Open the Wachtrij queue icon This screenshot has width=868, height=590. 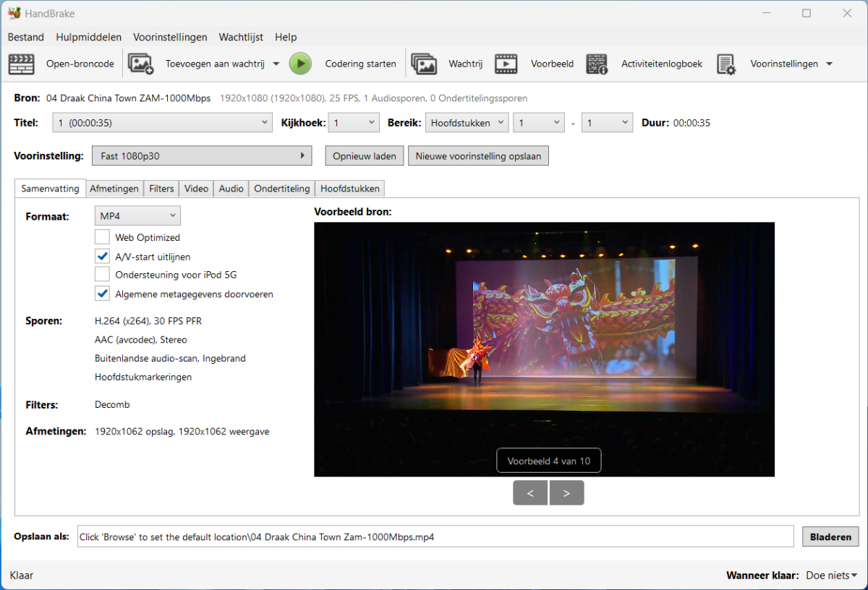[x=424, y=64]
